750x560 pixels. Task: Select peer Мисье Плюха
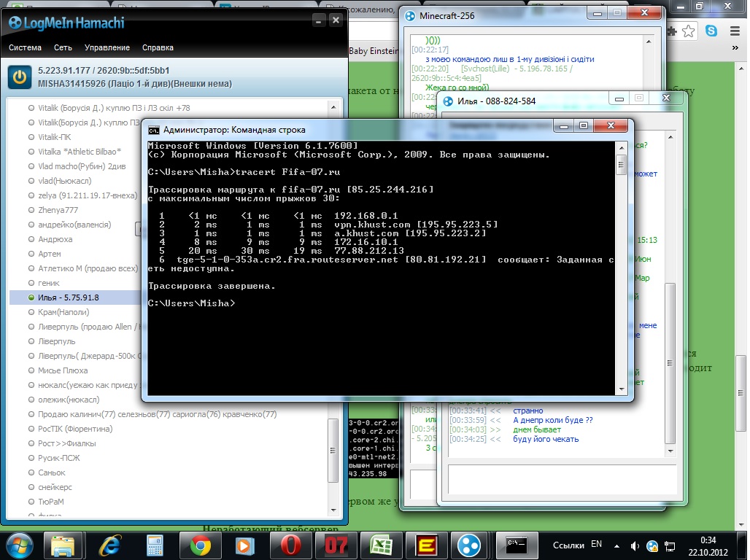[63, 370]
